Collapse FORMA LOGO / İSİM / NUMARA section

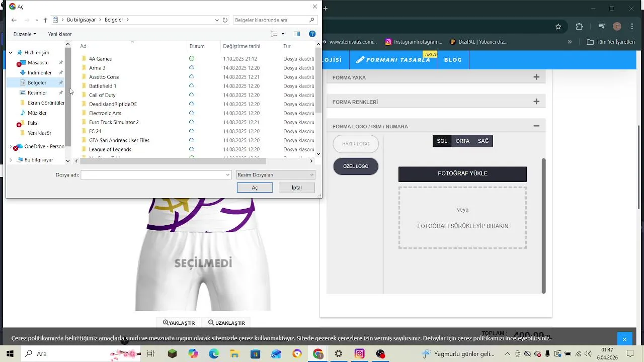pos(536,126)
